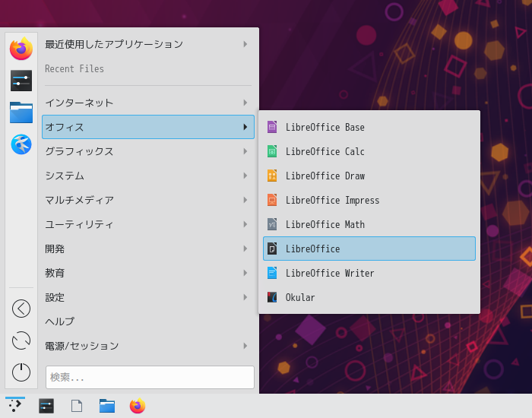
Task: Click the Okular icon
Action: pos(272,297)
